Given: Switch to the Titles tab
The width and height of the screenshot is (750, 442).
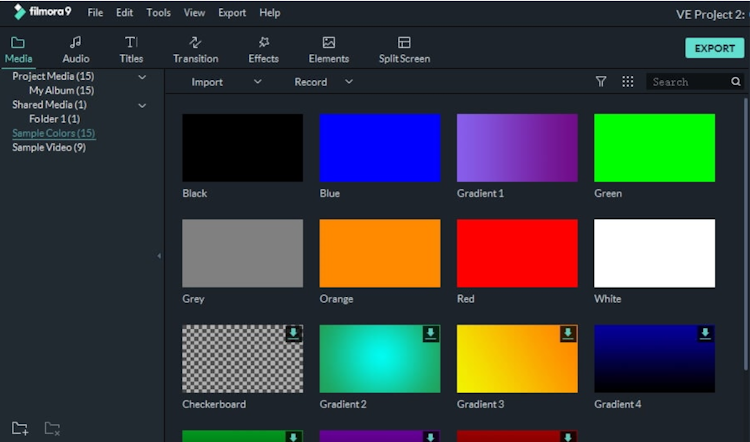Looking at the screenshot, I should tap(131, 49).
